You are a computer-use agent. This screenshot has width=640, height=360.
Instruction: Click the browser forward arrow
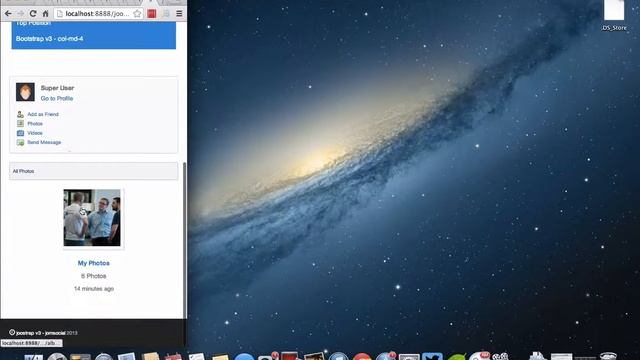tap(20, 13)
